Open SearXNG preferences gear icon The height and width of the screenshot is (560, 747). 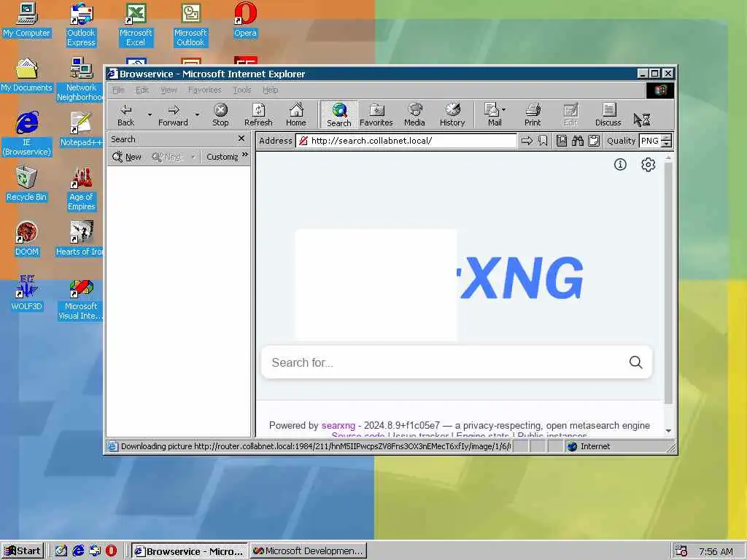[648, 164]
